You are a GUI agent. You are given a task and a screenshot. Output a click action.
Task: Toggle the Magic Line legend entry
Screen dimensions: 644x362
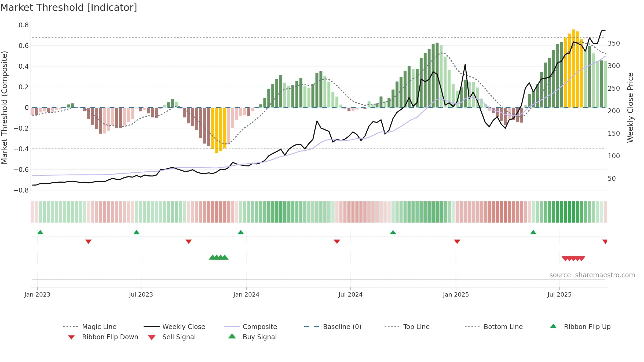90,327
